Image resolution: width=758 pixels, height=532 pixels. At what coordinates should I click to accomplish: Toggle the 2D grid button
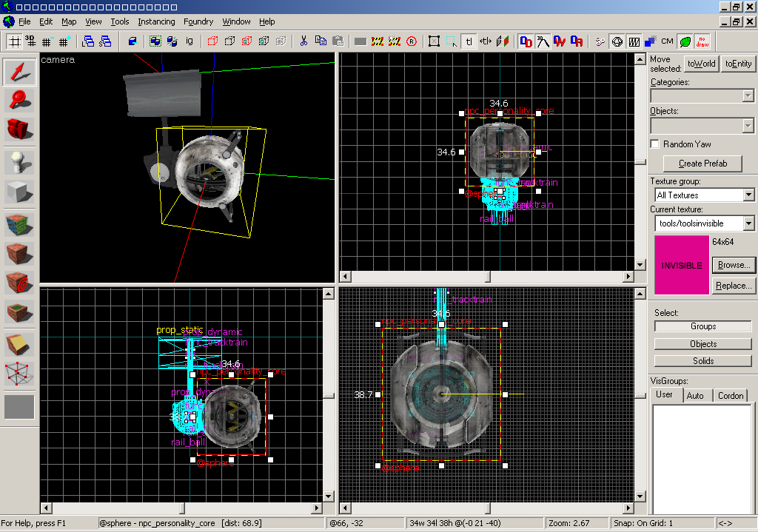15,41
